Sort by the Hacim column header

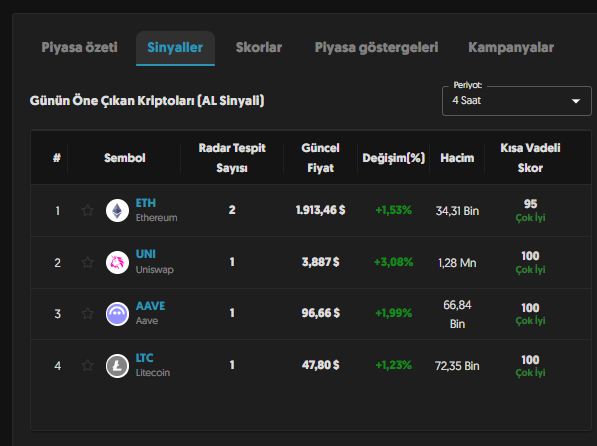[x=457, y=158]
